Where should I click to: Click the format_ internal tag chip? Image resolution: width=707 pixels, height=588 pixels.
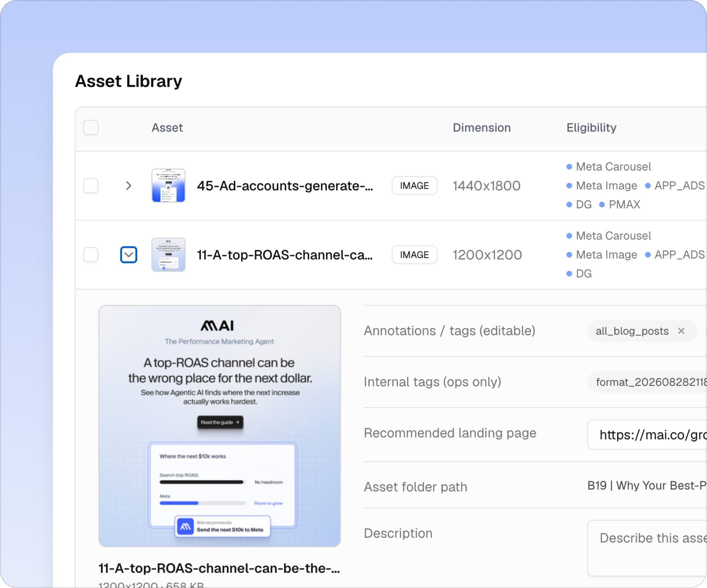(647, 382)
